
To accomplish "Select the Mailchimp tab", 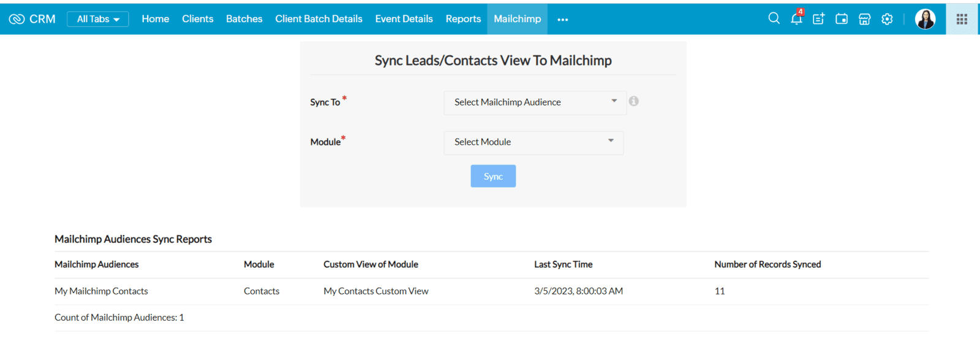I will 518,19.
